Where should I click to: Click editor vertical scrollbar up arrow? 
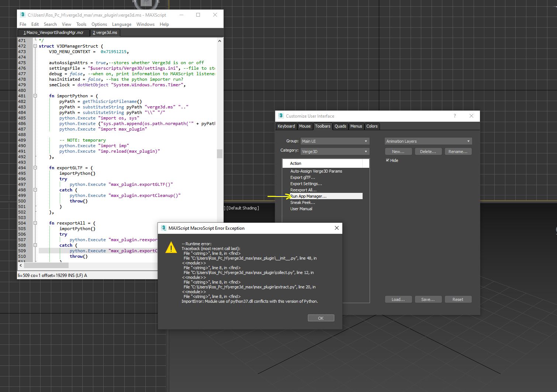[219, 41]
